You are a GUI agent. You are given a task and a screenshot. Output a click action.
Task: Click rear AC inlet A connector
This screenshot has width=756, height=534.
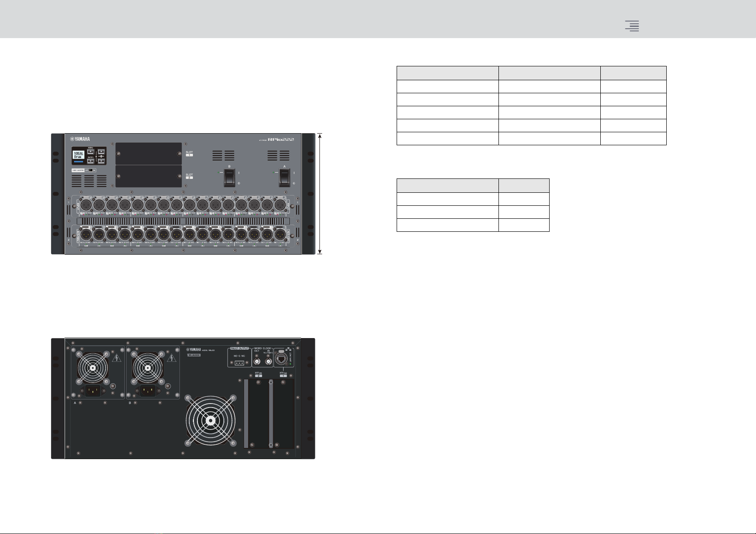click(x=93, y=391)
